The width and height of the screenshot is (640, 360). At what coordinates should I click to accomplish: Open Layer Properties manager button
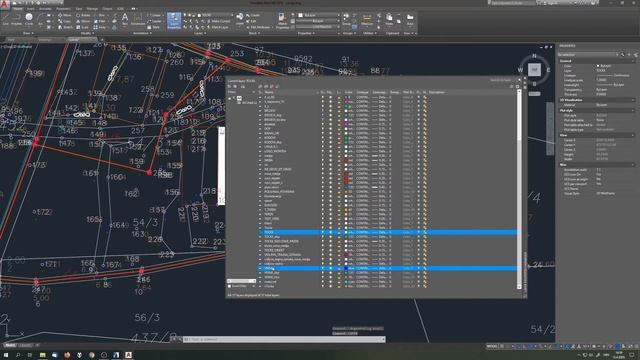[174, 20]
